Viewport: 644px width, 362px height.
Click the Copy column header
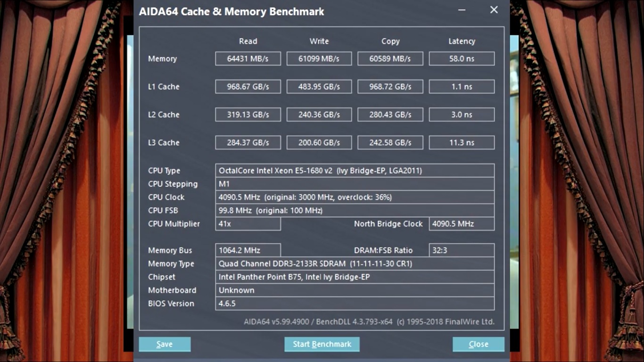[390, 41]
